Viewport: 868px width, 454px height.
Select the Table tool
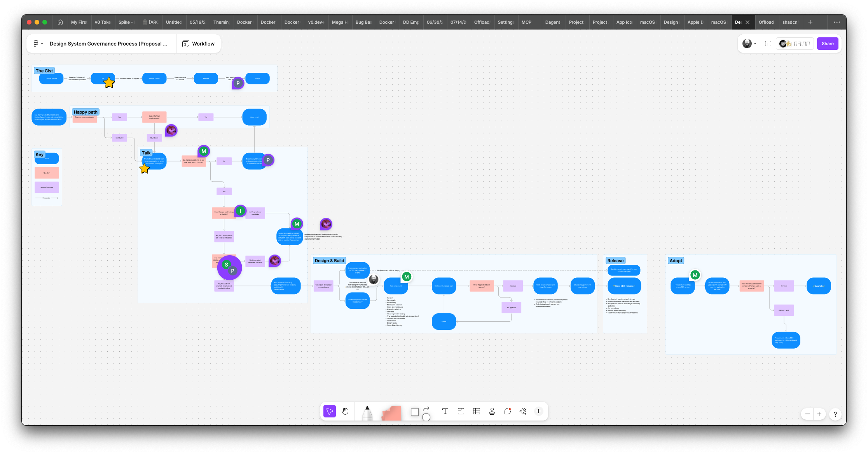click(476, 411)
